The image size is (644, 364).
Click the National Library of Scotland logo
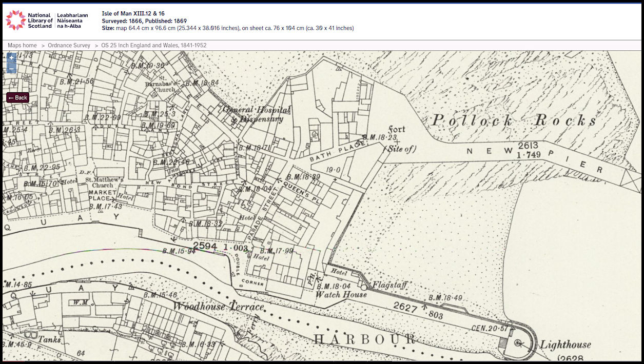click(15, 20)
